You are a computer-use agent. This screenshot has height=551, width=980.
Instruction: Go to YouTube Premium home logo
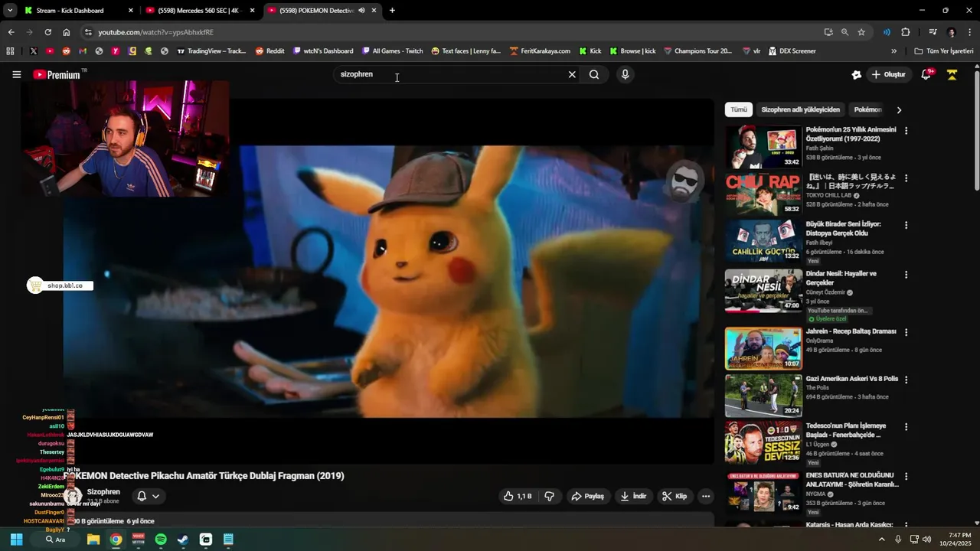(57, 74)
